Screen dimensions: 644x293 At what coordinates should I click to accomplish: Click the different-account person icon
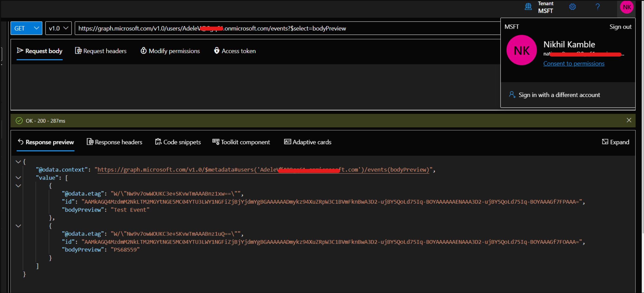pos(512,95)
